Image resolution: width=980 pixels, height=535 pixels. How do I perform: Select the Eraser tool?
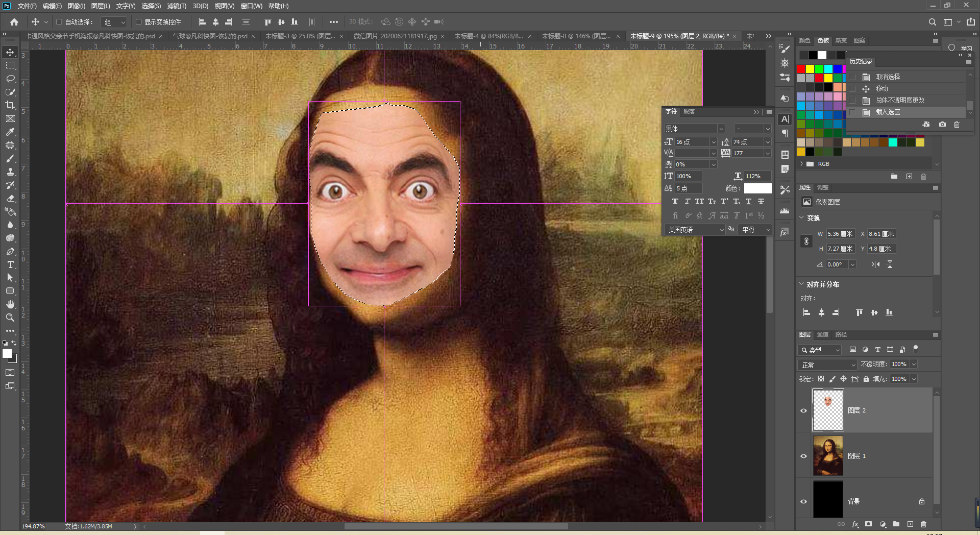tap(10, 198)
